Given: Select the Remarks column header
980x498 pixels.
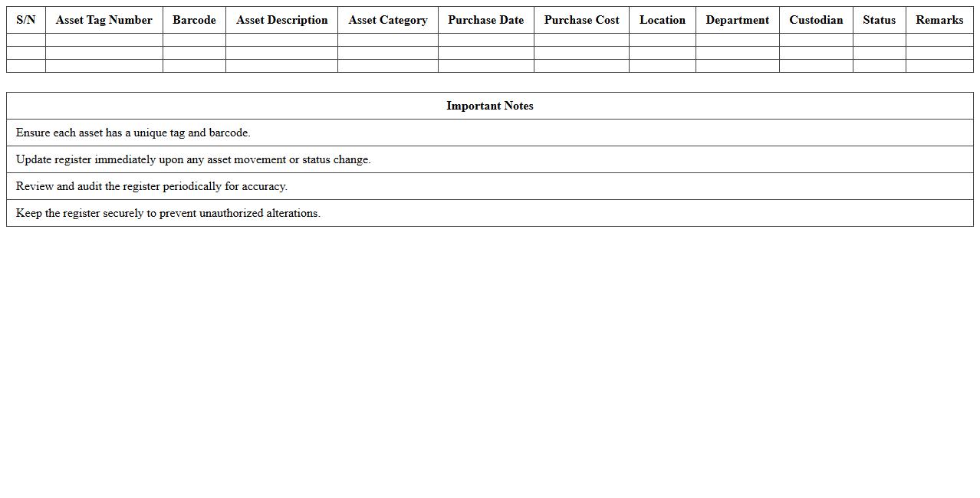Looking at the screenshot, I should click(939, 20).
